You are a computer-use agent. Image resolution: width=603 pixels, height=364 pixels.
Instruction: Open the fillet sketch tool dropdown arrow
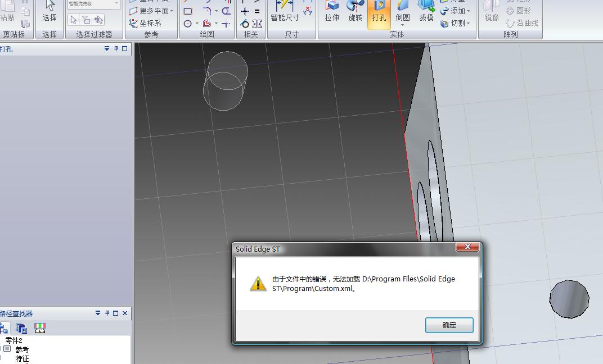[216, 11]
